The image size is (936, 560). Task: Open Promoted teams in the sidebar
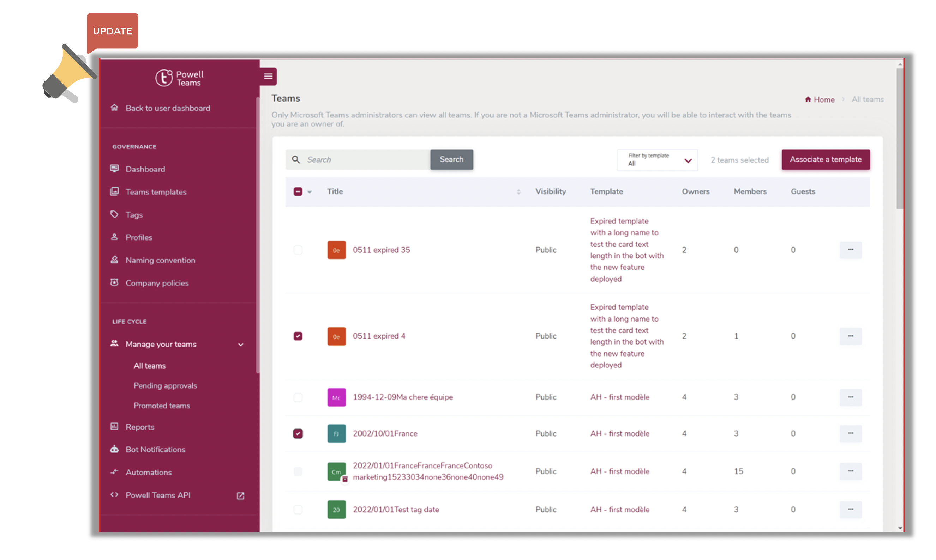(162, 405)
